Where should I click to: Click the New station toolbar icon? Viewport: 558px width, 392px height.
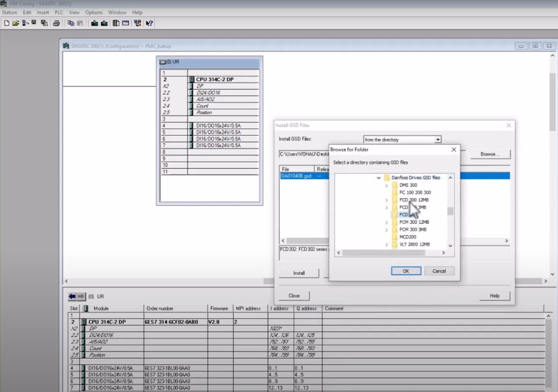tap(6, 23)
